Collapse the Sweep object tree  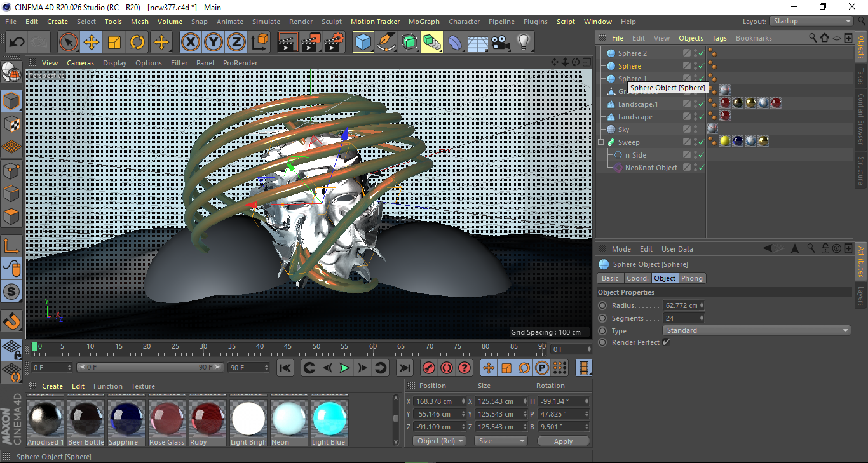pyautogui.click(x=601, y=142)
